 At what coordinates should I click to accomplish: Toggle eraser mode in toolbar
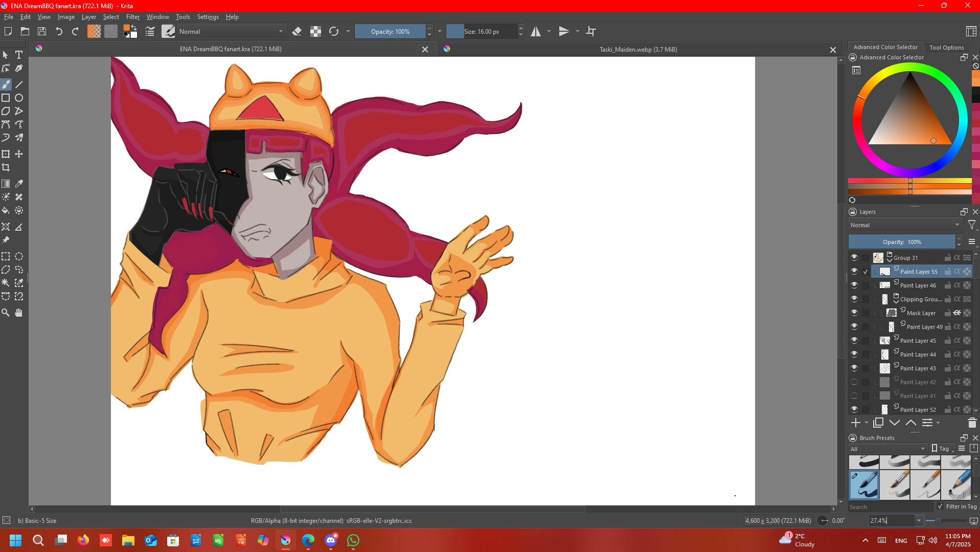(297, 31)
